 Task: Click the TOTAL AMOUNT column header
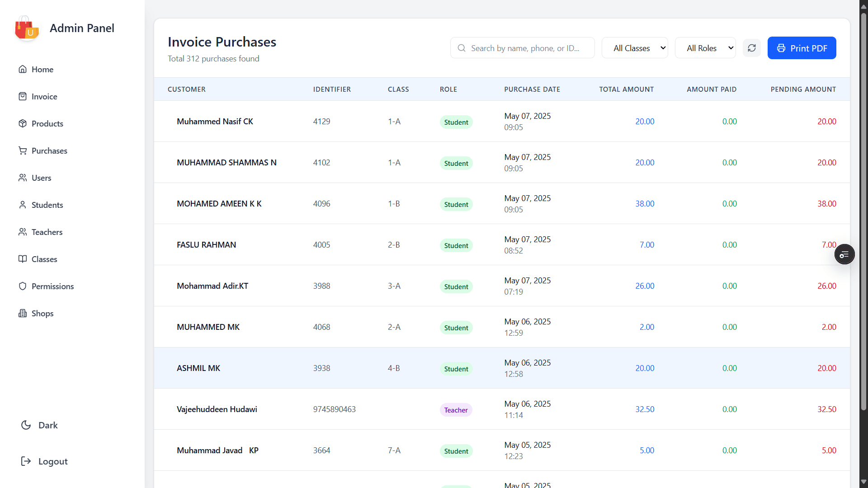[627, 89]
